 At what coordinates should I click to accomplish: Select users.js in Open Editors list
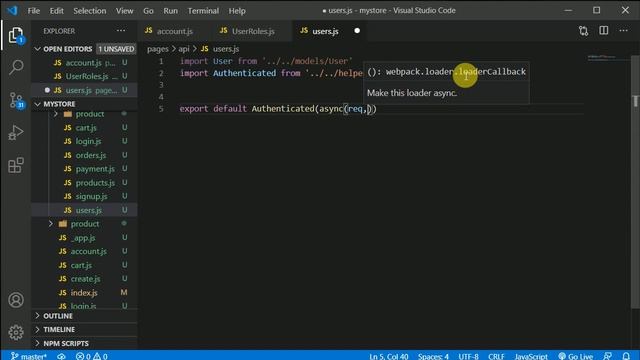click(84, 90)
